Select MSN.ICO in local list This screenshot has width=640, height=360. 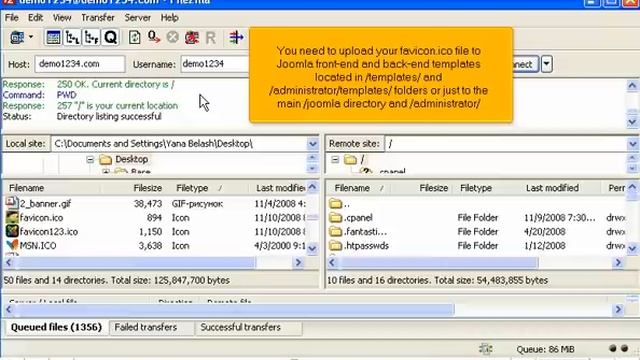coord(38,246)
